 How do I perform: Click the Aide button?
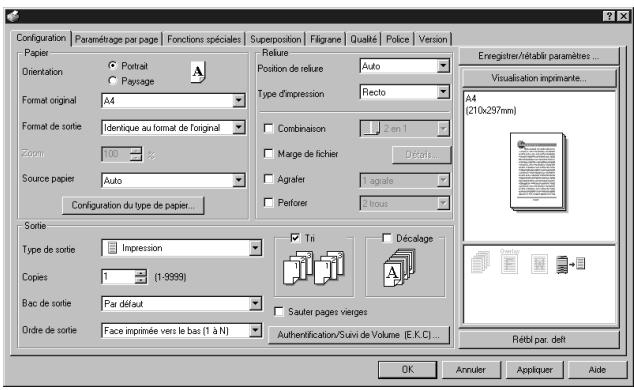[597, 369]
